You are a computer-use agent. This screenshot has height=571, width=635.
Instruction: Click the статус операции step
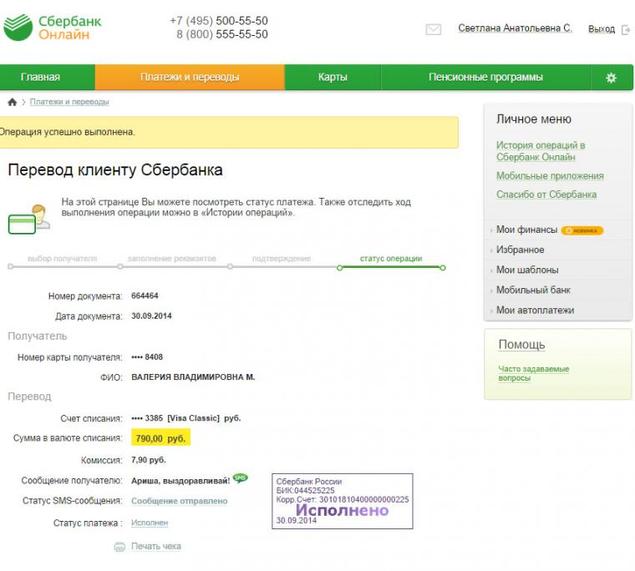tap(391, 258)
